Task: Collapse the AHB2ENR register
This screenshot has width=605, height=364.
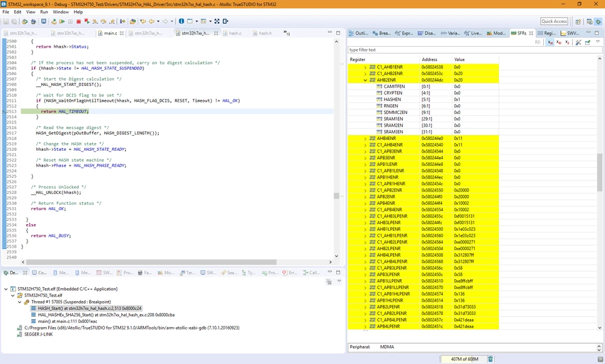Action: pos(365,81)
